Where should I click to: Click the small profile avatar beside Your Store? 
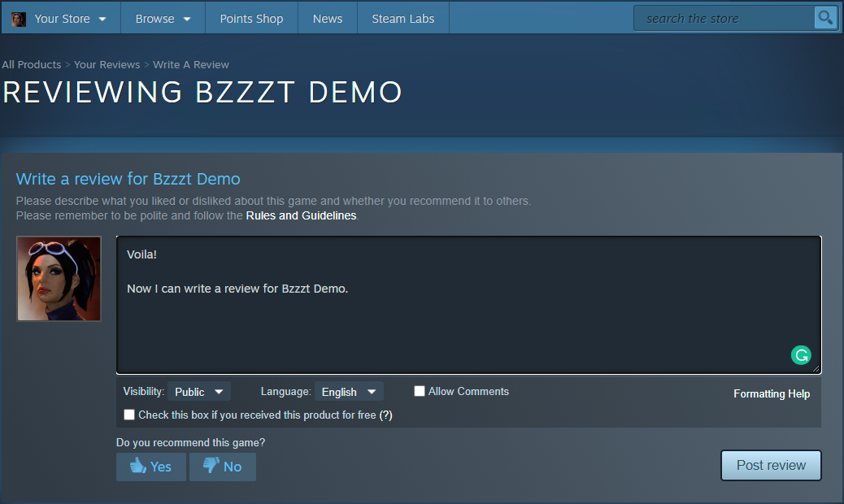point(19,20)
